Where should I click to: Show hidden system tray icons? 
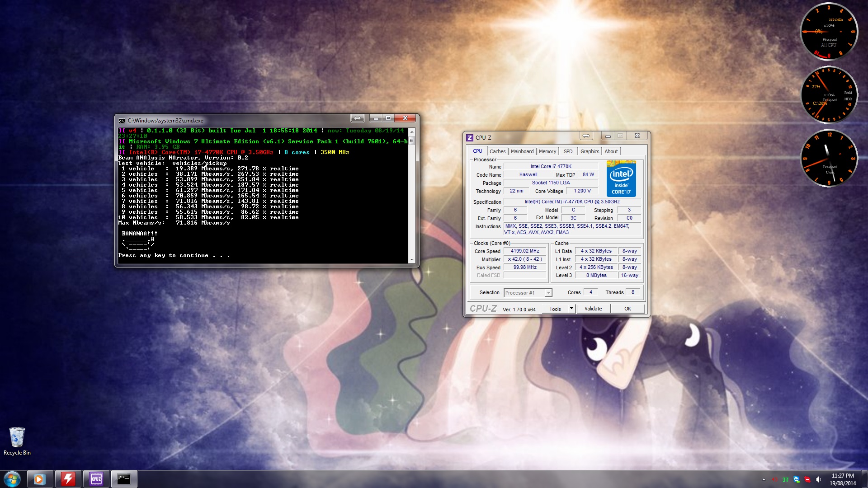(764, 479)
